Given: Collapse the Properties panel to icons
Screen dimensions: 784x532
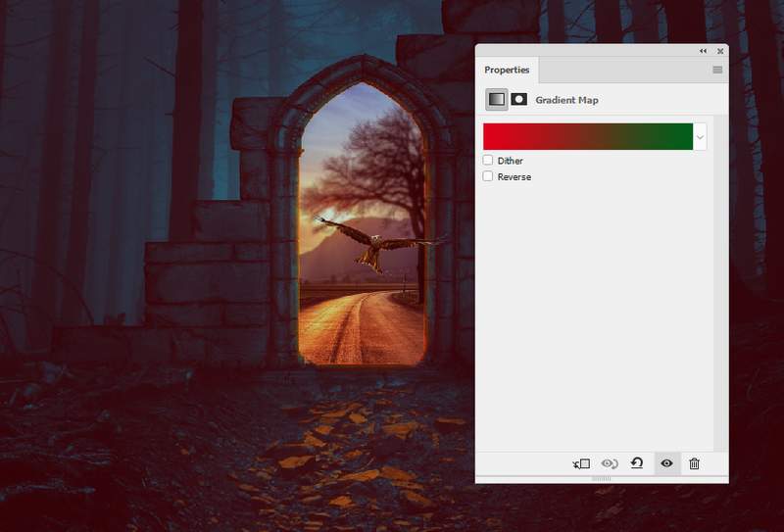Looking at the screenshot, I should (703, 51).
